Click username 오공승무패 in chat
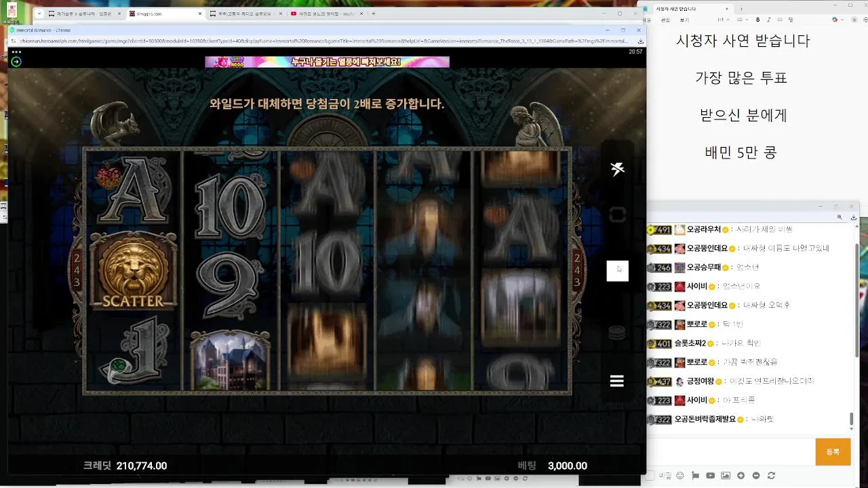This screenshot has width=868, height=488. pyautogui.click(x=703, y=268)
